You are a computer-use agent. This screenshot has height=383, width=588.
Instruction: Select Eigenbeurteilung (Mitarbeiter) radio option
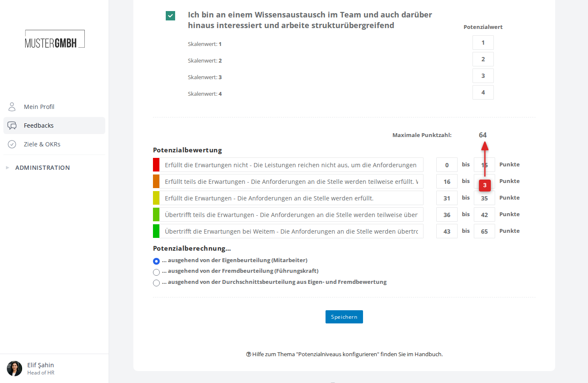click(156, 261)
